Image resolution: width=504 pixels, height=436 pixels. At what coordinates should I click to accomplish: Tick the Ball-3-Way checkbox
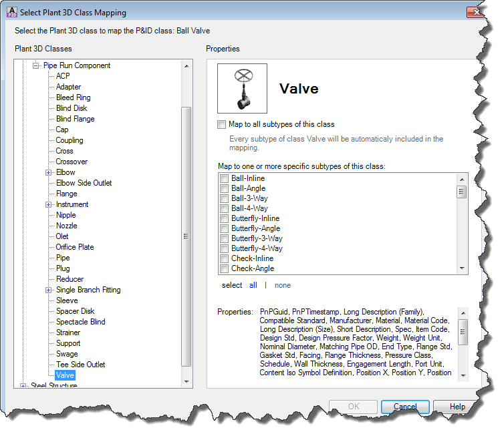pyautogui.click(x=225, y=198)
